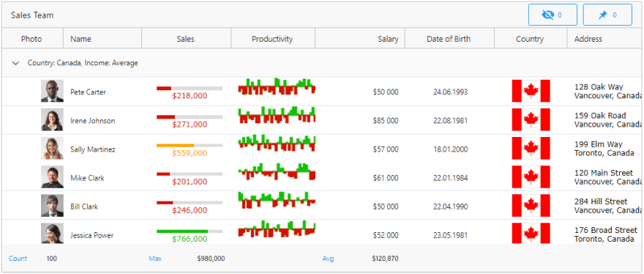Screen dimensions: 644x274
Task: Select the name Mike Clark
Action: (87, 178)
